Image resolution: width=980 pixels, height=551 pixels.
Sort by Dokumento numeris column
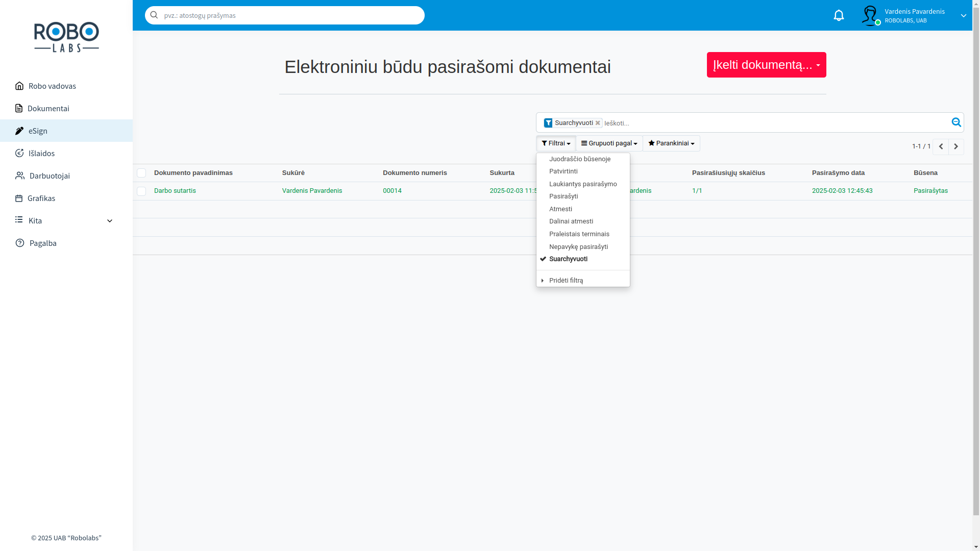[415, 173]
